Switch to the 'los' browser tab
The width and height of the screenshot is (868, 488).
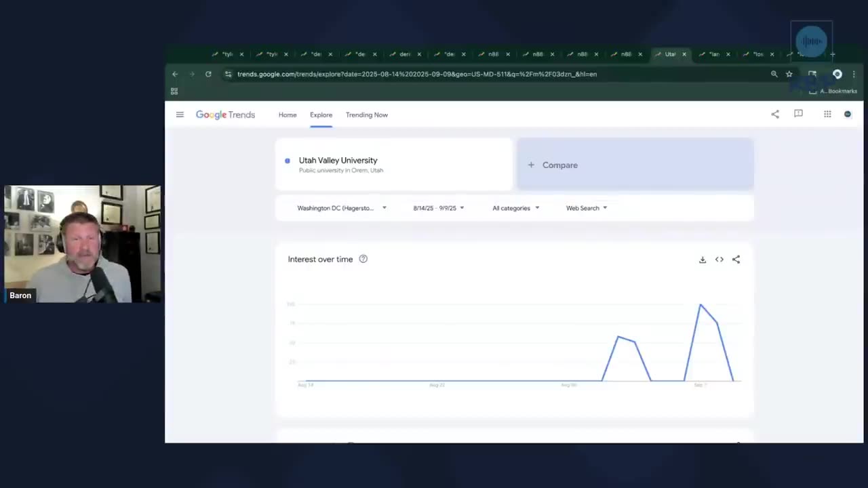758,54
